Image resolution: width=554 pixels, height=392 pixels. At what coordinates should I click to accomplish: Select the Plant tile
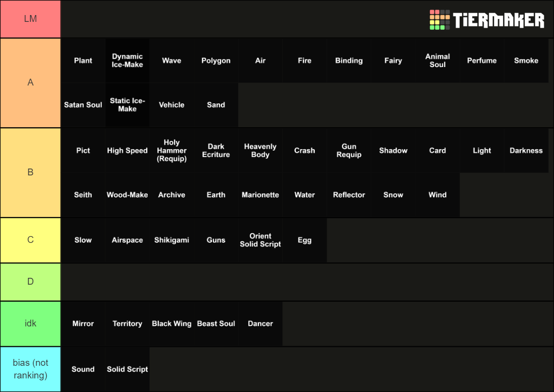click(83, 60)
